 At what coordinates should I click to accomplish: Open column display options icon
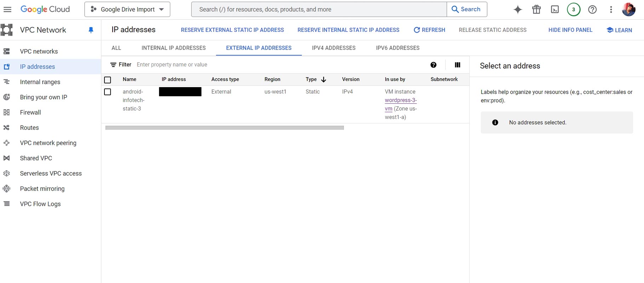pos(457,65)
